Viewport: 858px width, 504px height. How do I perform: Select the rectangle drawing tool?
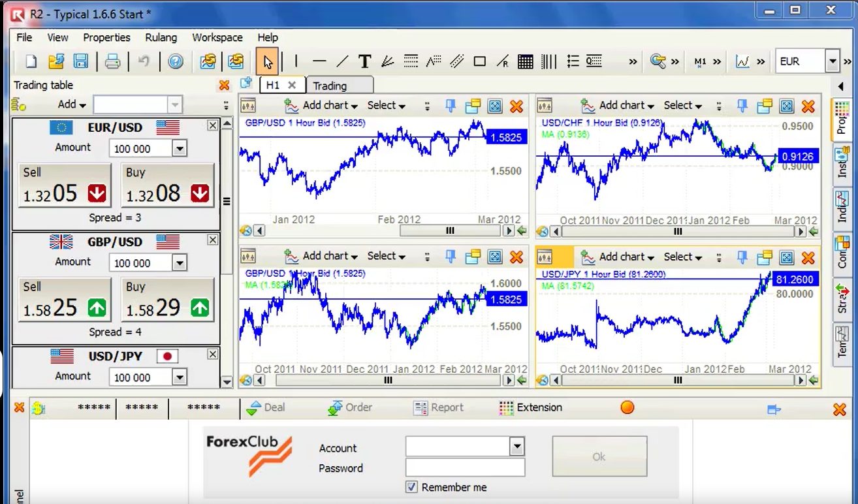(479, 61)
